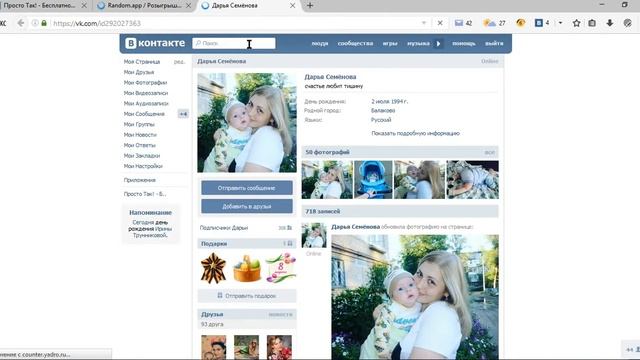
Task: Open the address bar history dropdown arrow
Action: tap(424, 23)
